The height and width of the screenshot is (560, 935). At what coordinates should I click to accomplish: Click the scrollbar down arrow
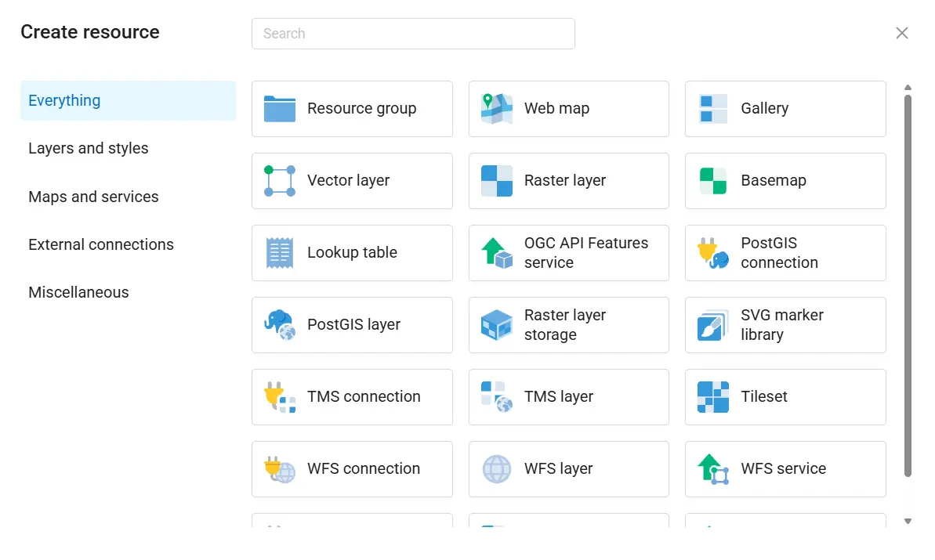pos(908,522)
